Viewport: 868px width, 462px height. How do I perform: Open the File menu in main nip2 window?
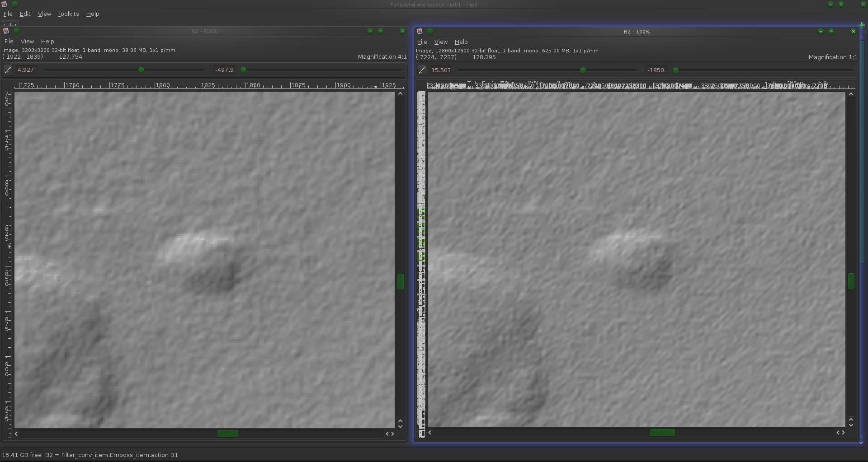(8, 14)
